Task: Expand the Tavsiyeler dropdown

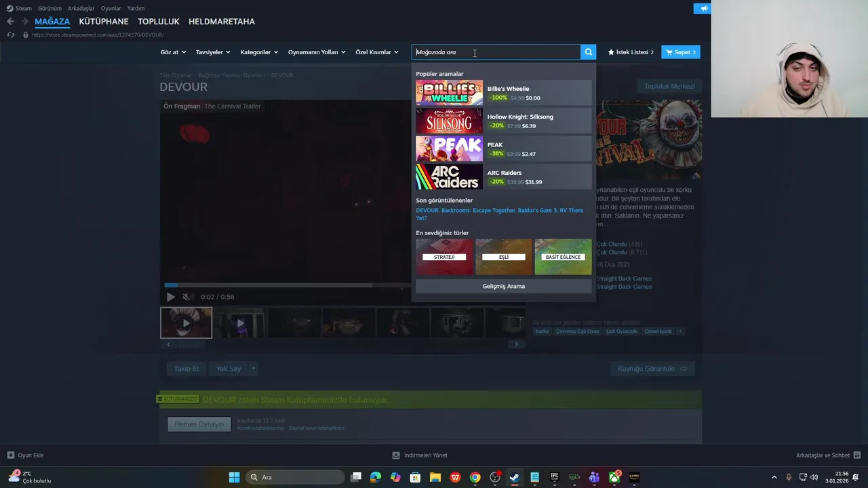Action: click(x=213, y=52)
